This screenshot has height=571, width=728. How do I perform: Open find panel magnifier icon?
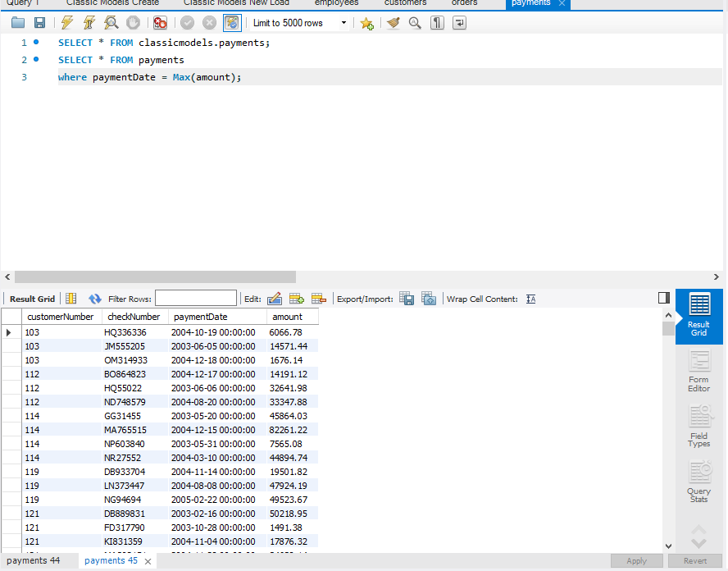point(415,23)
